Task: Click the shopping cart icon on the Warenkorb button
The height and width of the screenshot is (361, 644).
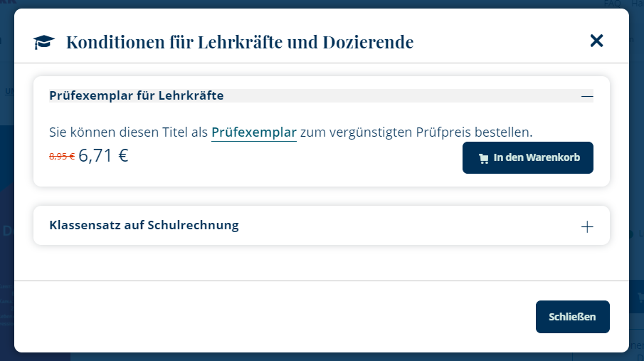Action: [x=484, y=158]
